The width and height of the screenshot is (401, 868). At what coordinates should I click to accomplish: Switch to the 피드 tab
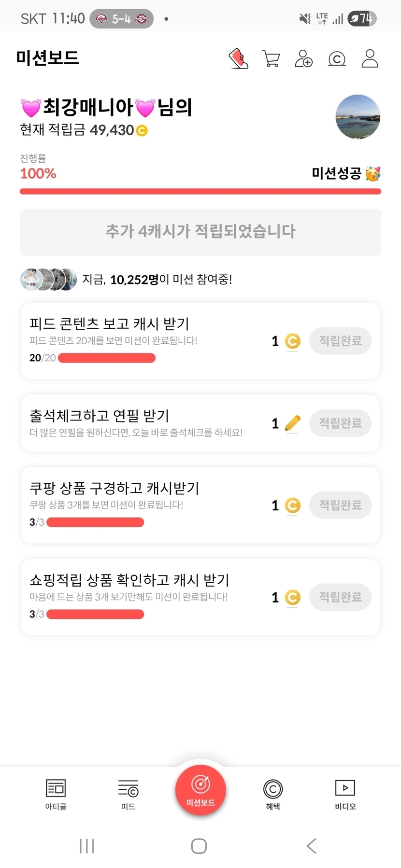128,794
